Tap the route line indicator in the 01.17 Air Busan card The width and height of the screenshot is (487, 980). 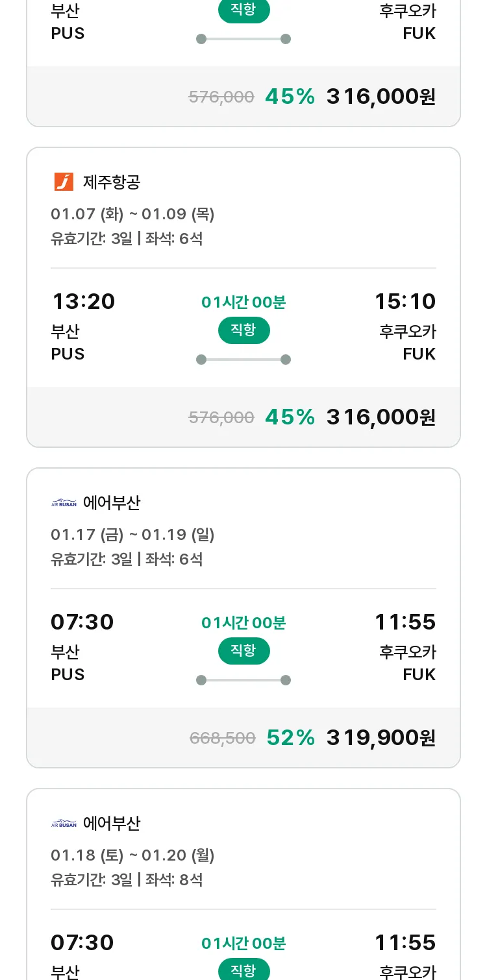243,680
